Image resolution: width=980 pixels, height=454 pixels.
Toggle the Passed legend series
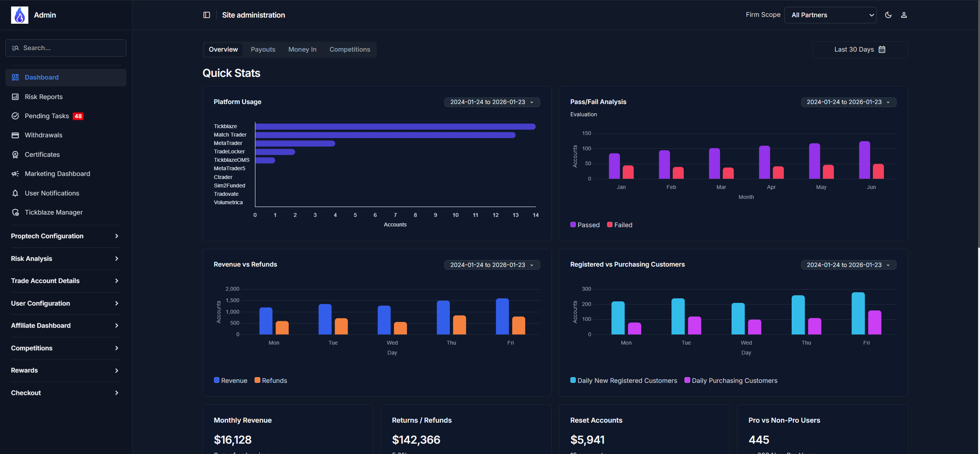point(585,225)
